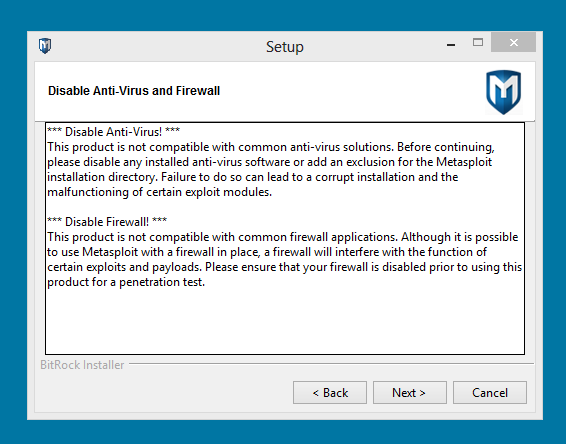Return to previous page with < Back
566x444 pixels.
(x=330, y=392)
